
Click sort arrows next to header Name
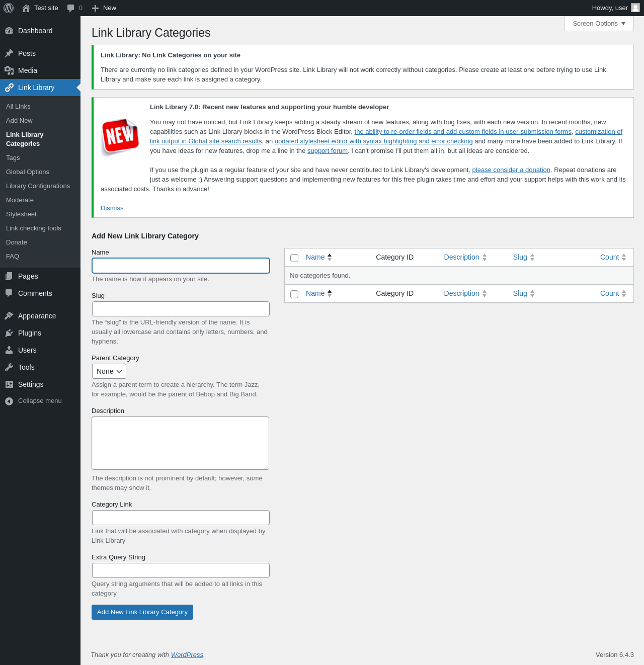tap(330, 257)
